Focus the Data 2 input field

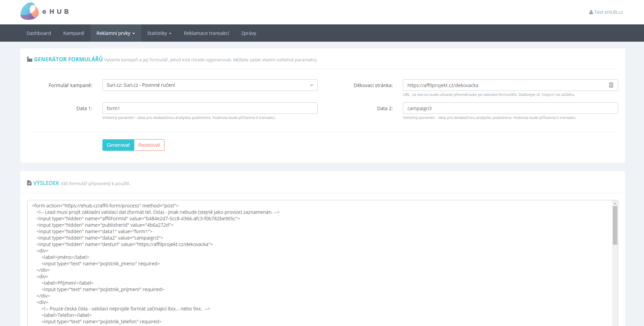coord(510,108)
